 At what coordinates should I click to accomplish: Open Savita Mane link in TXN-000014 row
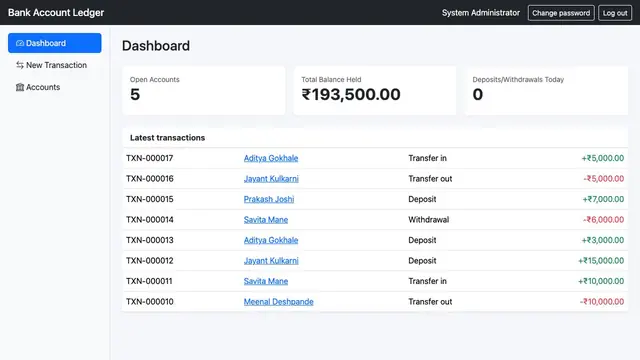coord(266,220)
